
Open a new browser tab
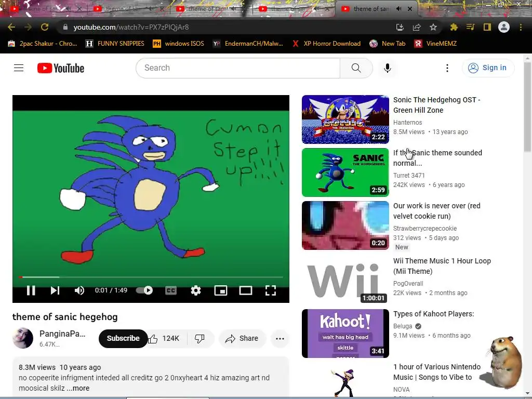(x=429, y=9)
